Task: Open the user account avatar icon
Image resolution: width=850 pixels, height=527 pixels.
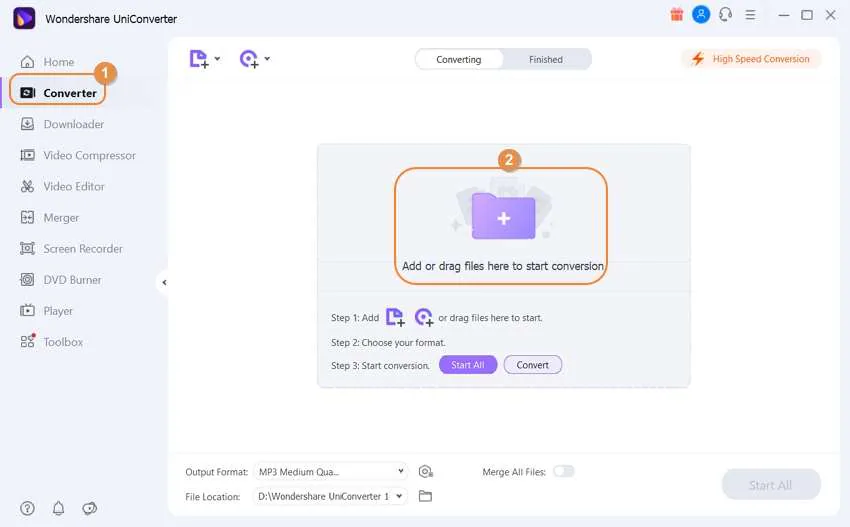Action: 701,15
